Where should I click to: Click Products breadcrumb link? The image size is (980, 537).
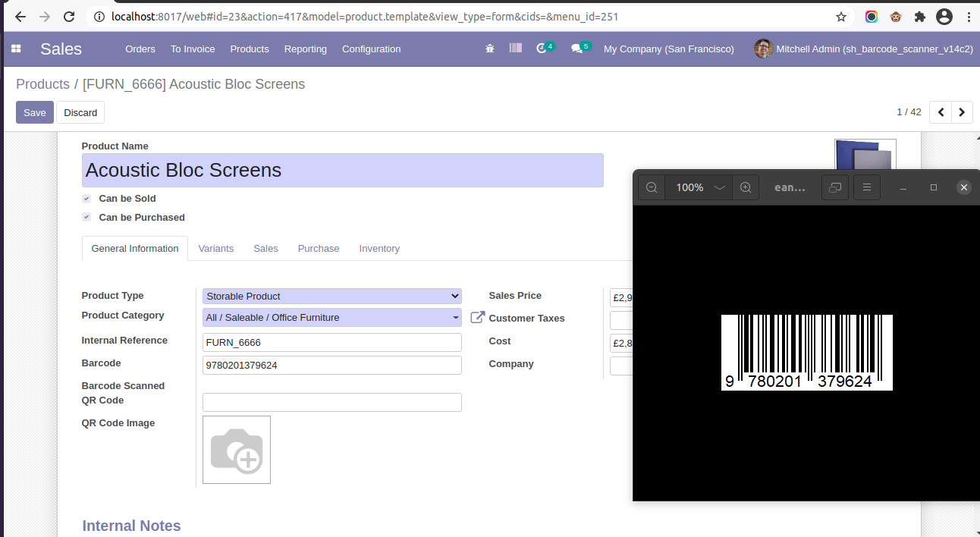[42, 84]
